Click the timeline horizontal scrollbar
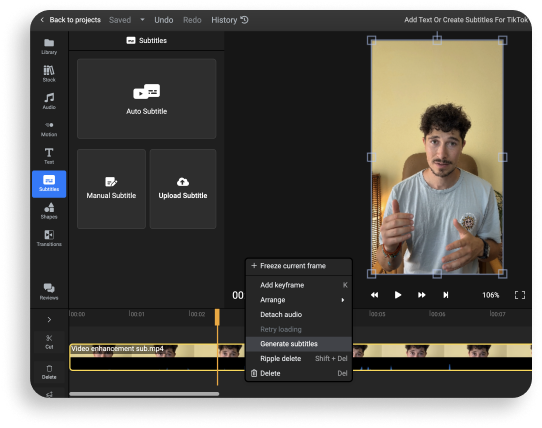542x428 pixels. pos(144,394)
